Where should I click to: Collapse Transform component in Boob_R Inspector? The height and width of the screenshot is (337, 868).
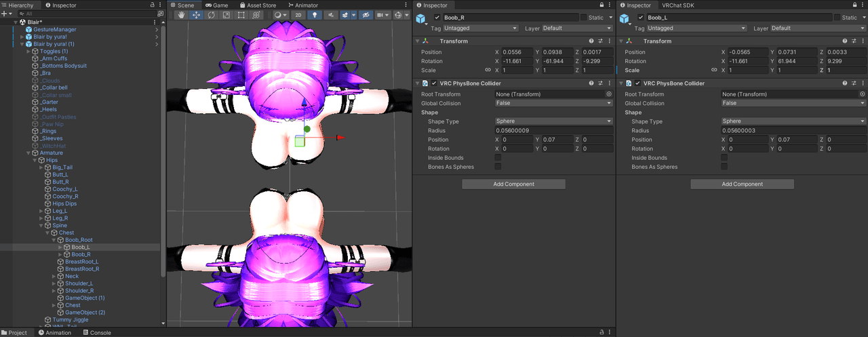click(x=417, y=41)
